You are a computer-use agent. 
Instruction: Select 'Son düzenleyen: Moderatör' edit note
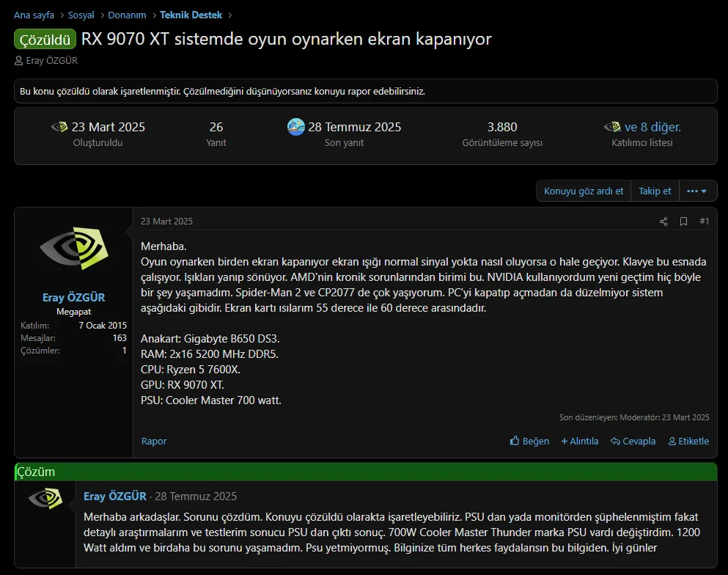tap(634, 417)
